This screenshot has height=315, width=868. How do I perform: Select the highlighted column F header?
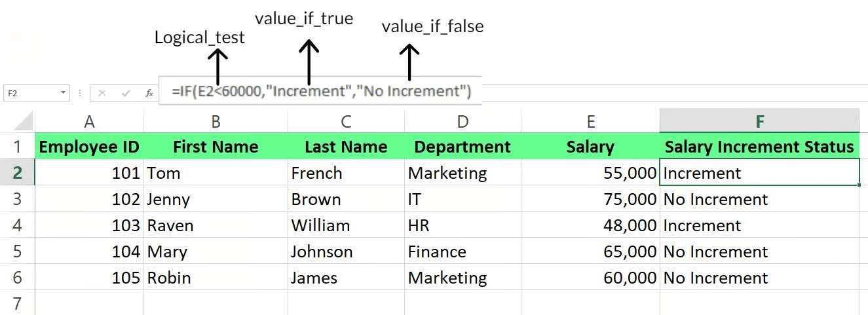pos(759,121)
